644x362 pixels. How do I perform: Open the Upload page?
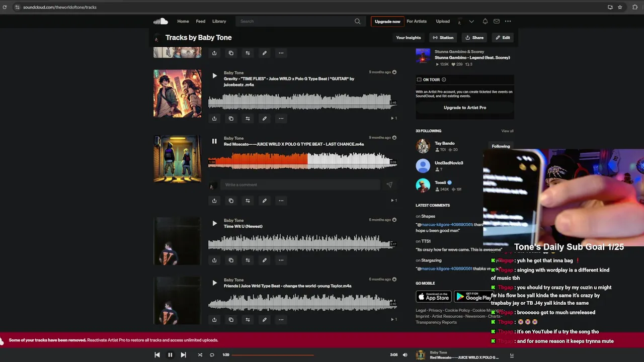pyautogui.click(x=443, y=21)
